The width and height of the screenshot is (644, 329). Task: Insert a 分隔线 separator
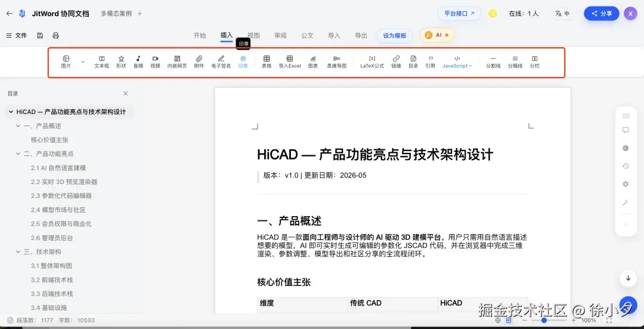(x=515, y=62)
